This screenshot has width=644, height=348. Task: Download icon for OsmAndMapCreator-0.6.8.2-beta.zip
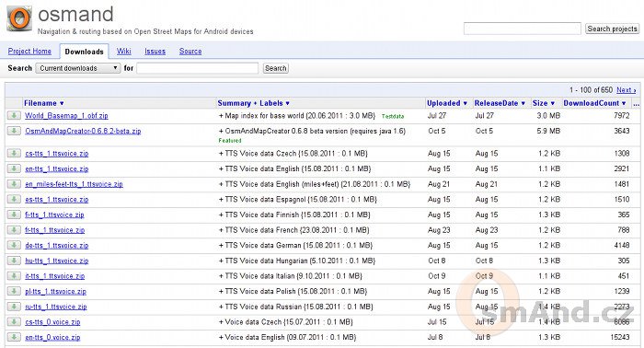tap(14, 131)
